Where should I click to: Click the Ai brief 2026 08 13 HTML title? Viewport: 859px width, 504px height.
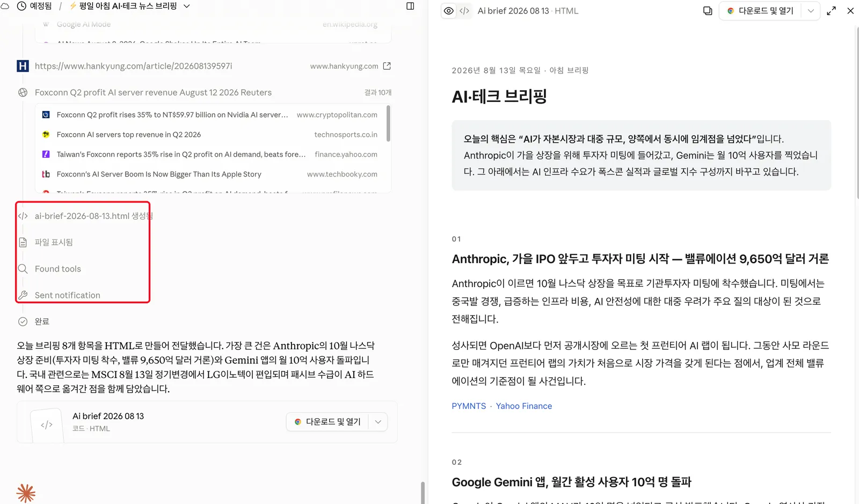pos(528,11)
